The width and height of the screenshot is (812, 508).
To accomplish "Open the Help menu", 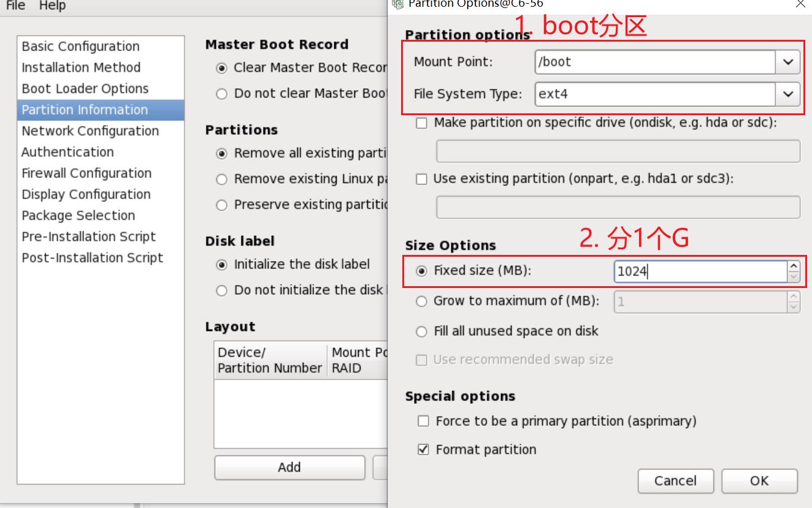I will [52, 5].
